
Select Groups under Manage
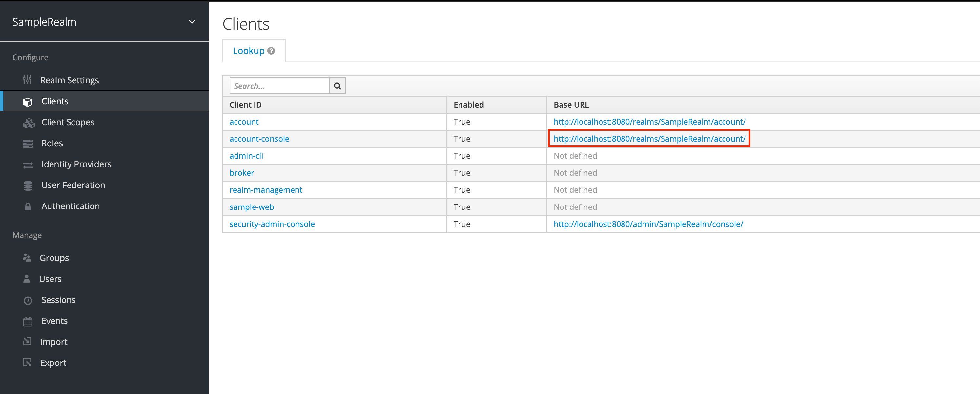point(54,257)
